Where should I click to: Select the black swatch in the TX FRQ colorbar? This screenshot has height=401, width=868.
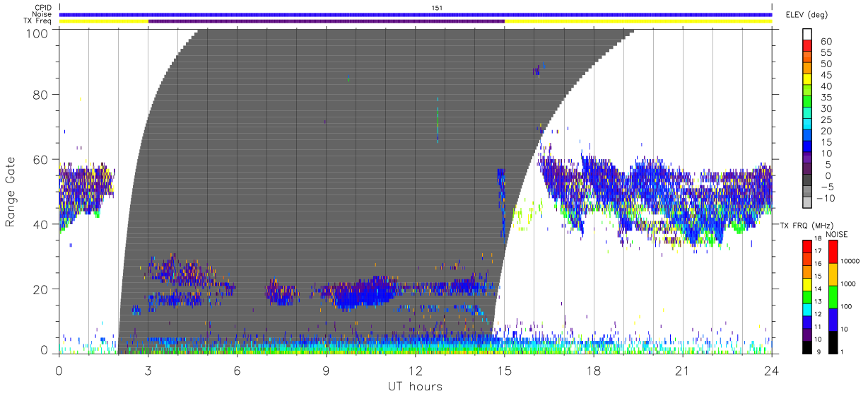coord(807,347)
